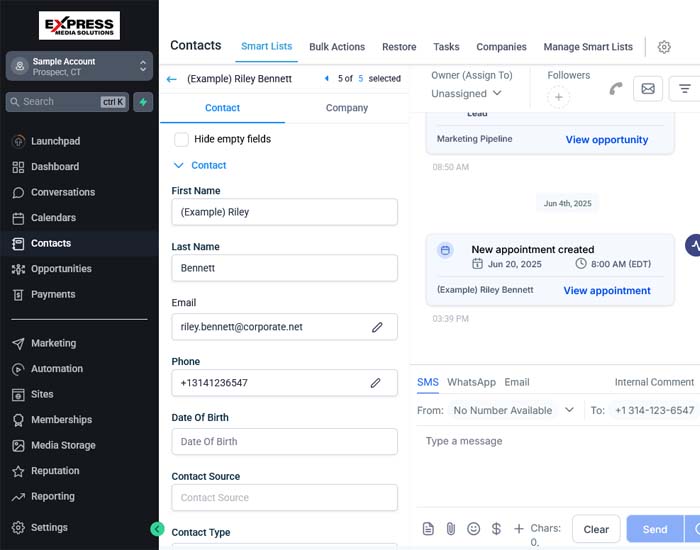Viewport: 700px width, 550px height.
Task: Click the contacts settings gear icon
Action: (664, 46)
